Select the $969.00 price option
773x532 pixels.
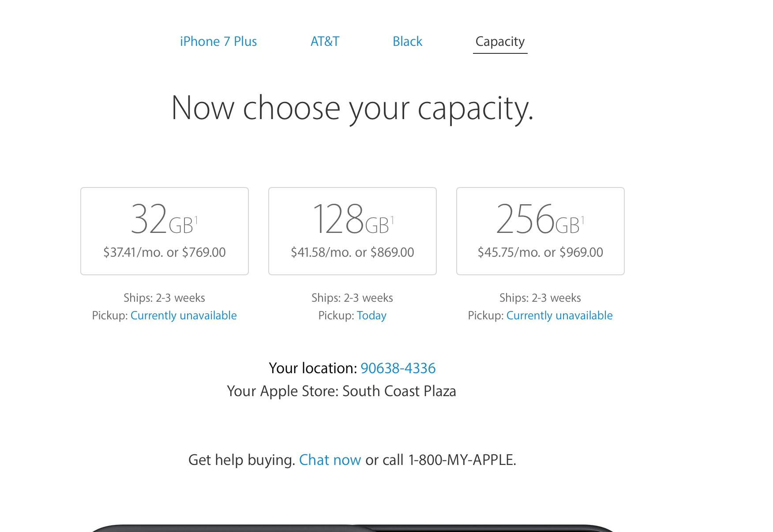pyautogui.click(x=581, y=252)
